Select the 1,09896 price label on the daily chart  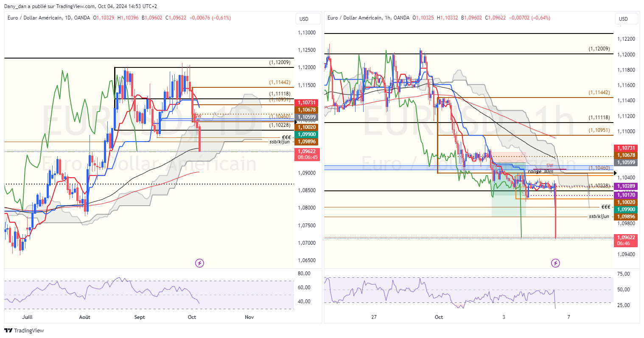point(307,142)
